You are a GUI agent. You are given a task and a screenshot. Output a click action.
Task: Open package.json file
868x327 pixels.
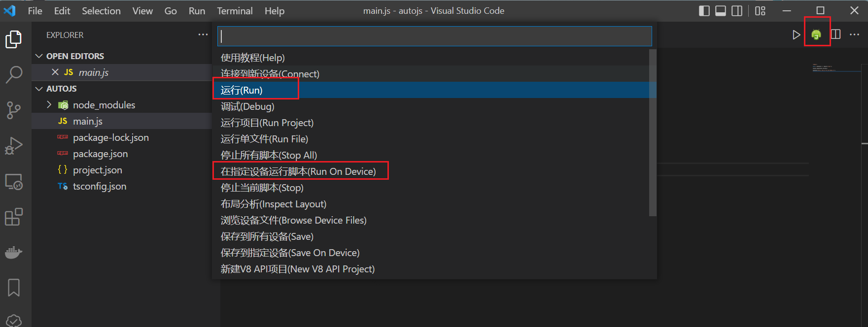click(x=122, y=154)
